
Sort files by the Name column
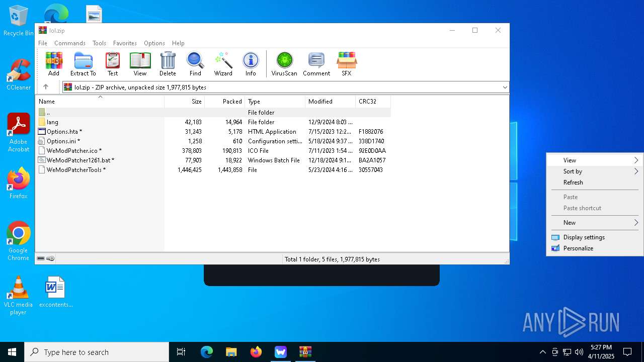pos(100,102)
